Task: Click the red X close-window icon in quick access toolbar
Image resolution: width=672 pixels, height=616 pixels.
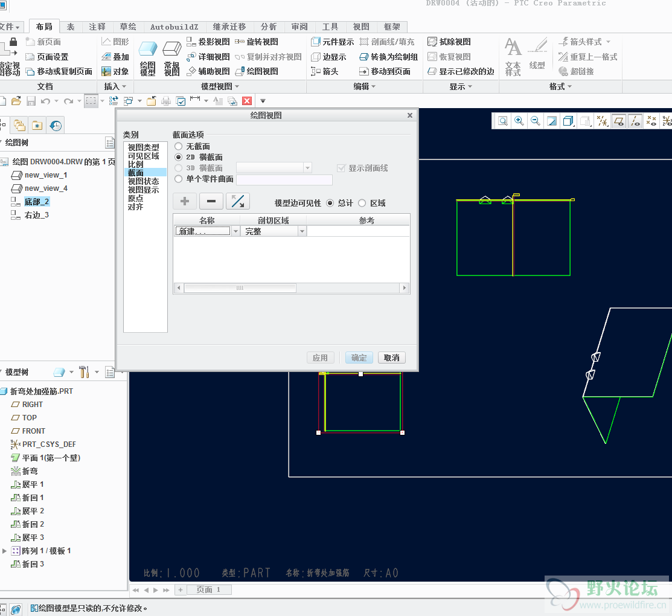Action: [x=247, y=101]
